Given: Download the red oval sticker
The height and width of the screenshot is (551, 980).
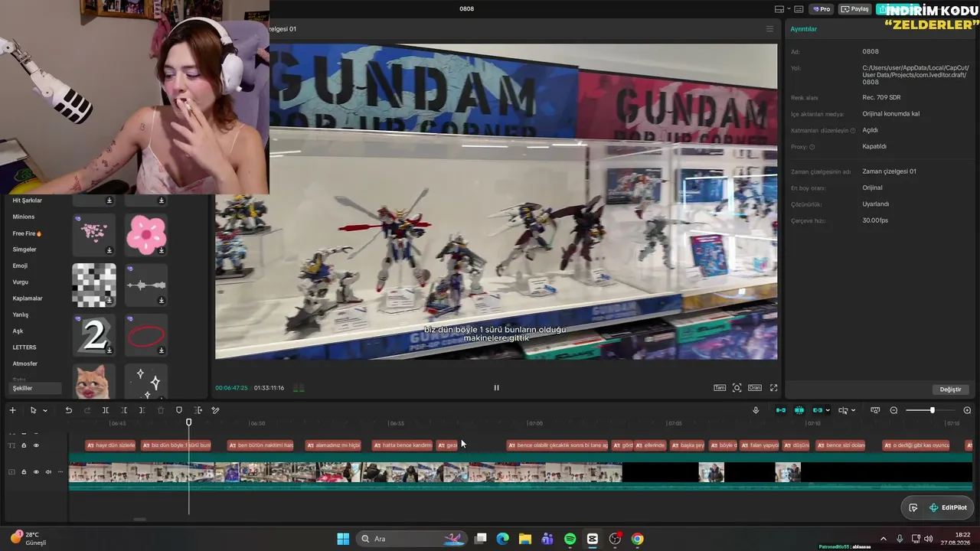Looking at the screenshot, I should (161, 350).
